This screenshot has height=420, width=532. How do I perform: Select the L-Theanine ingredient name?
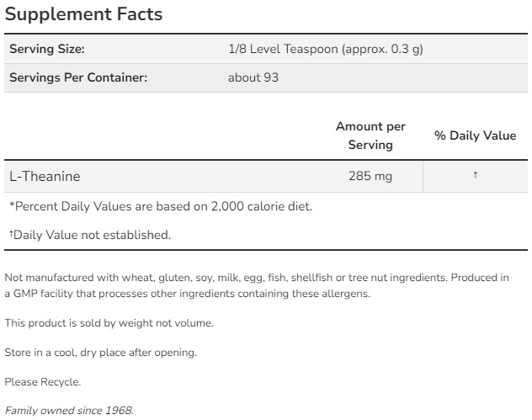point(45,177)
